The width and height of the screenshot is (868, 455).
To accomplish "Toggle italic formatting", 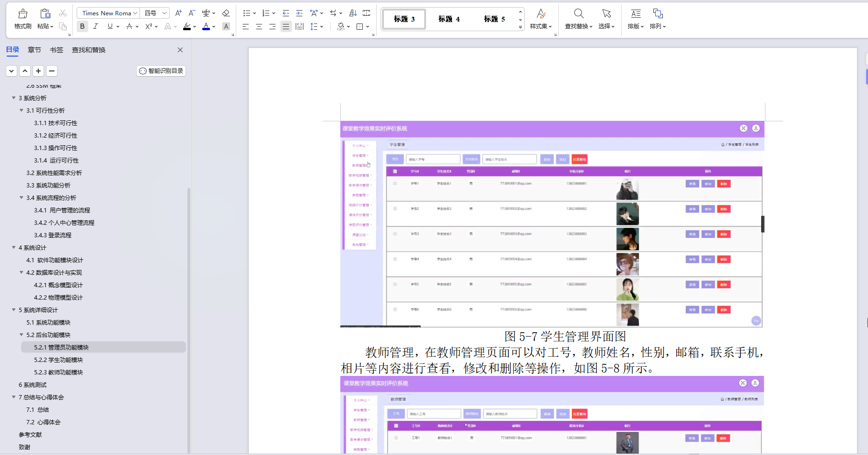I will click(x=96, y=26).
